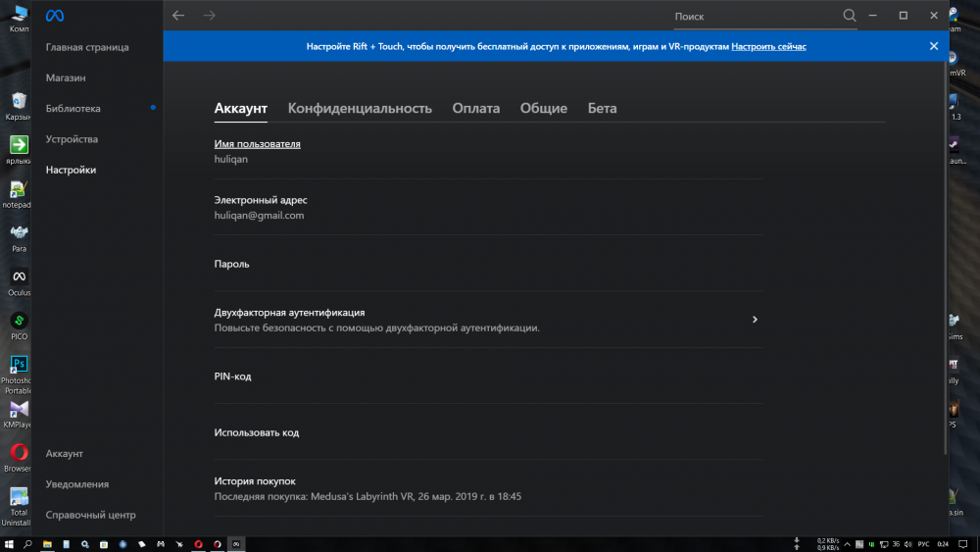The image size is (980, 552).
Task: Open Магазин in the sidebar
Action: [66, 77]
